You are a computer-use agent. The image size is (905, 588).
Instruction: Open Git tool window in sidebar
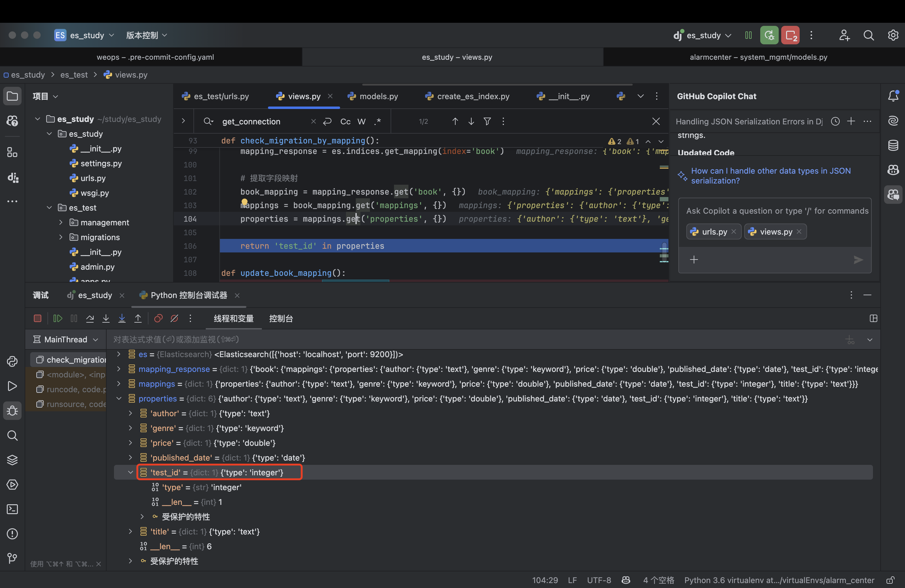tap(12, 558)
